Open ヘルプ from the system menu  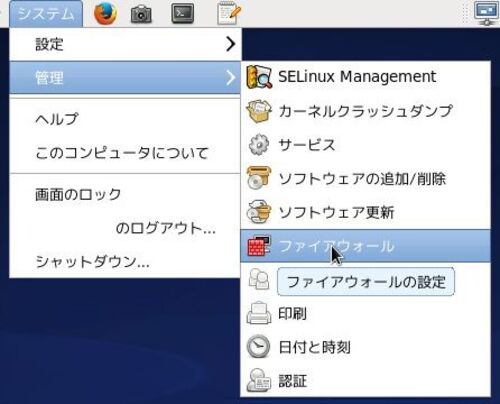[x=125, y=119]
